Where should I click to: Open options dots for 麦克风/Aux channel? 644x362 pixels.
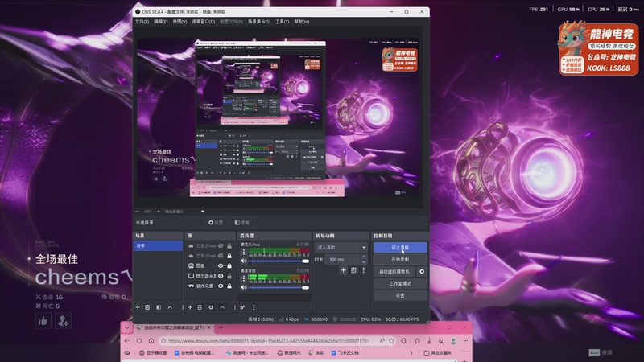pyautogui.click(x=244, y=252)
